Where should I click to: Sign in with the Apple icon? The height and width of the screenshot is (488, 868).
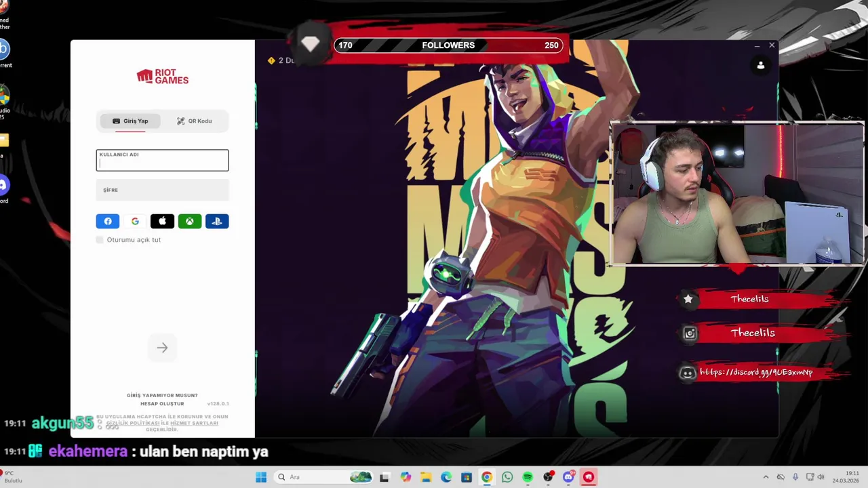point(162,221)
